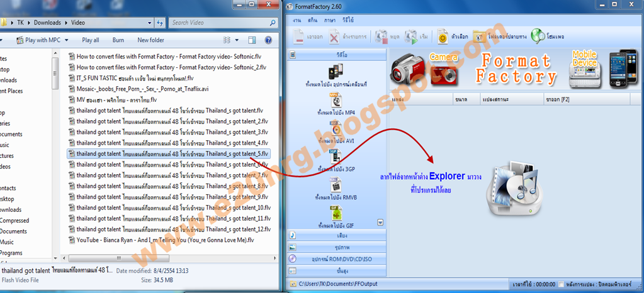The width and height of the screenshot is (644, 293).
Task: Click Play with MPC in Explorer toolbar
Action: point(38,40)
